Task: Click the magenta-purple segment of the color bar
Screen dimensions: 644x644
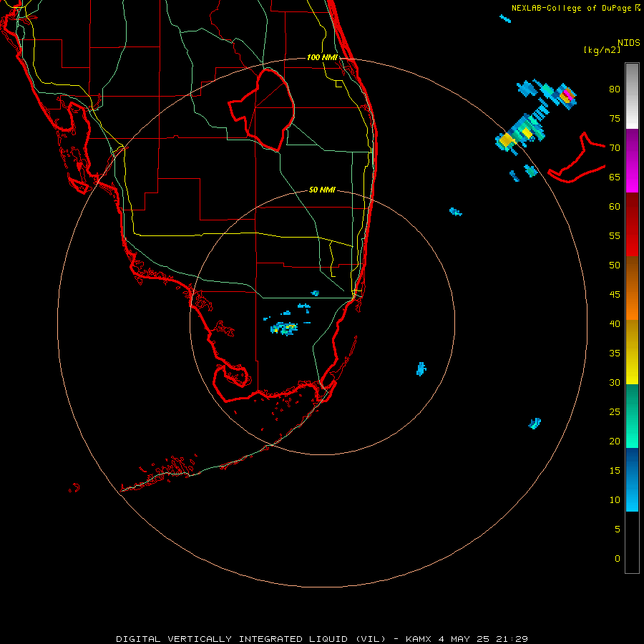Action: tap(632, 160)
